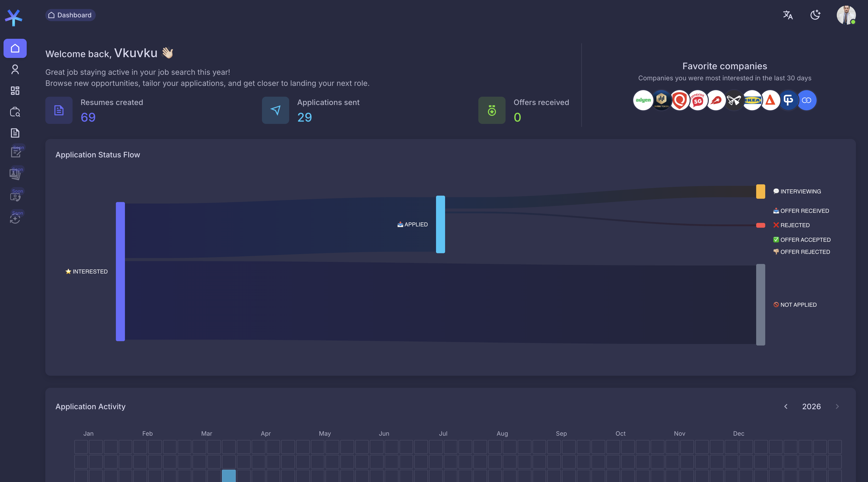Go to next year in Application Activity
The image size is (868, 482).
[837, 406]
